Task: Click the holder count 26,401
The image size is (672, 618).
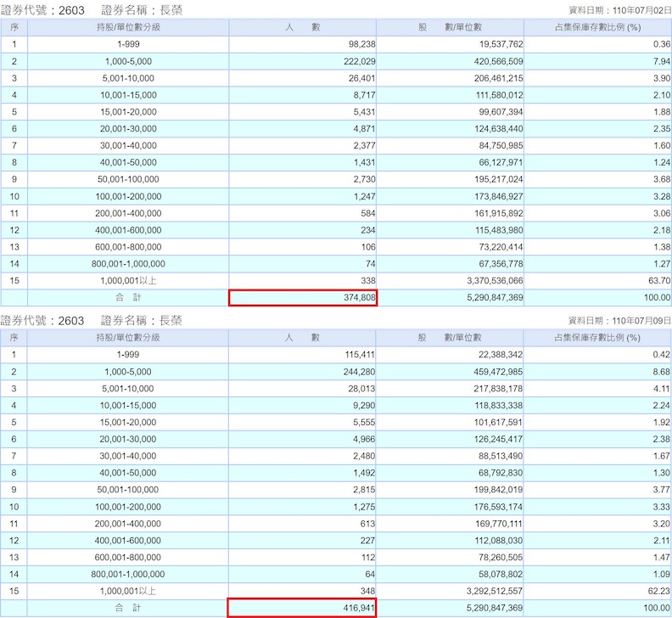Action: click(361, 78)
